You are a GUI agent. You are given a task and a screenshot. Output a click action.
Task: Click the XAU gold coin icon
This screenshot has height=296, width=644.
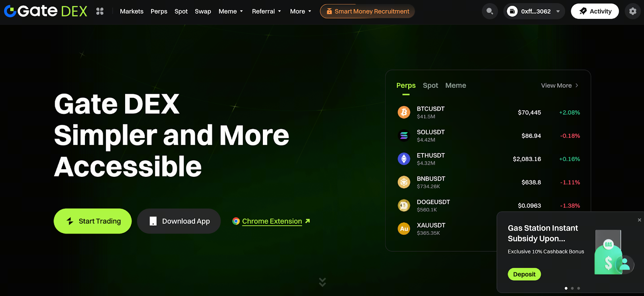click(x=404, y=229)
